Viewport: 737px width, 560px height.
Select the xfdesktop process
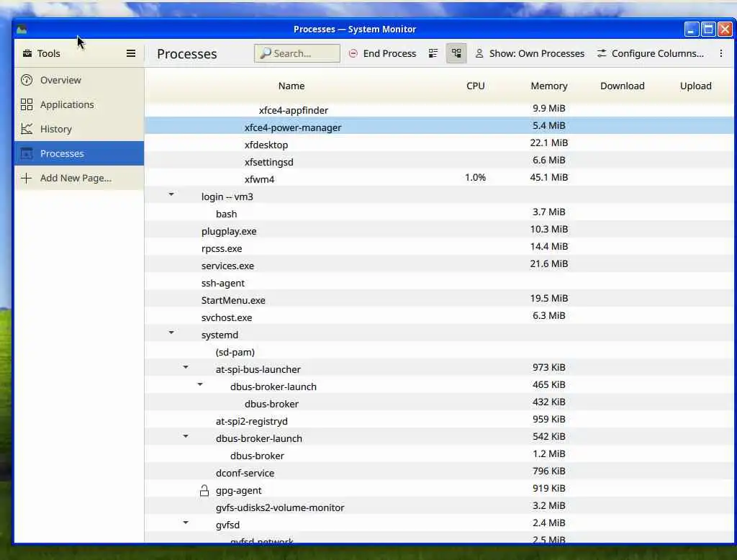(x=438, y=143)
